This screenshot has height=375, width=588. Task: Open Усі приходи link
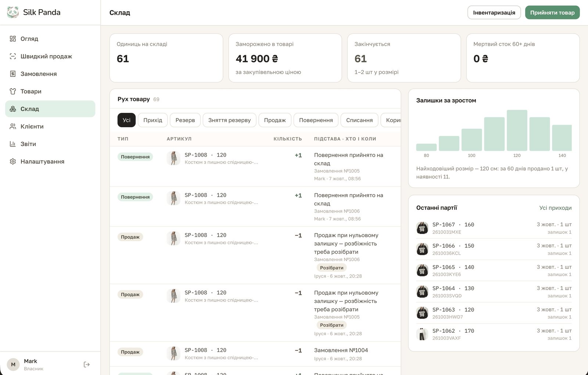[x=555, y=208]
